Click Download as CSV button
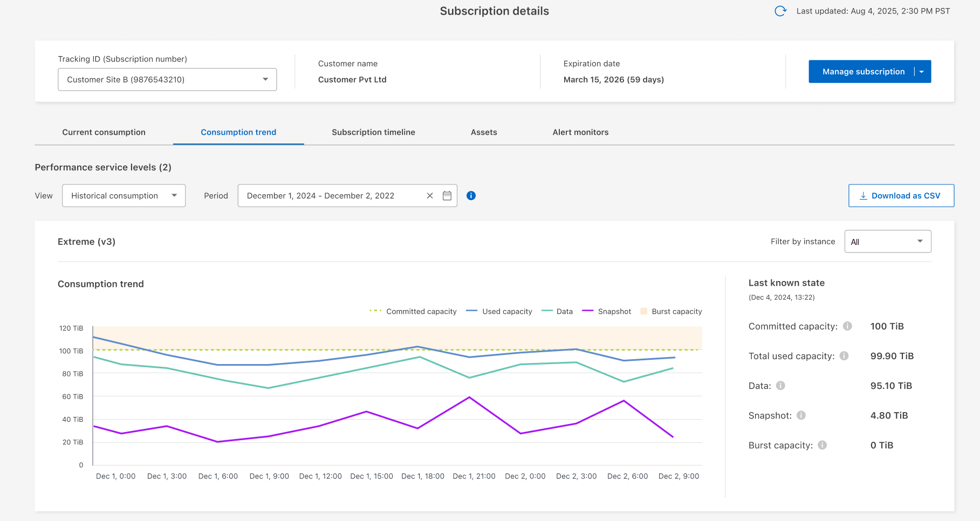 [x=901, y=196]
